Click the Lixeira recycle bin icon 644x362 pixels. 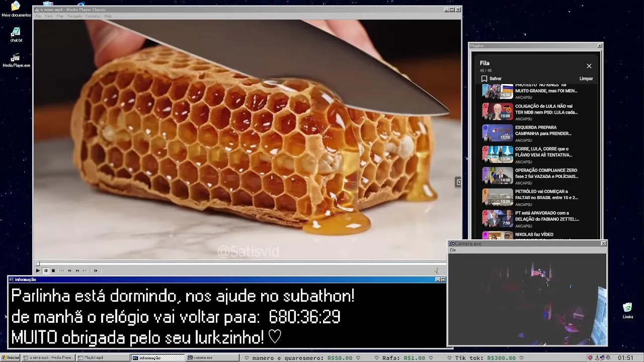coord(627,311)
